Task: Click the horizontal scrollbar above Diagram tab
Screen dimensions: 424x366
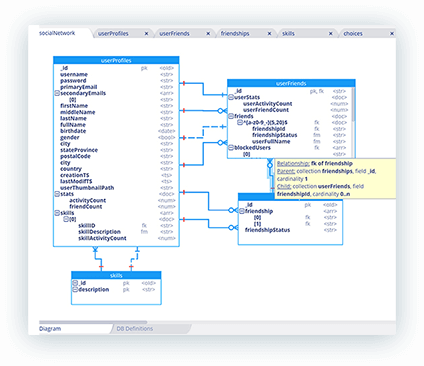Action: click(93, 322)
